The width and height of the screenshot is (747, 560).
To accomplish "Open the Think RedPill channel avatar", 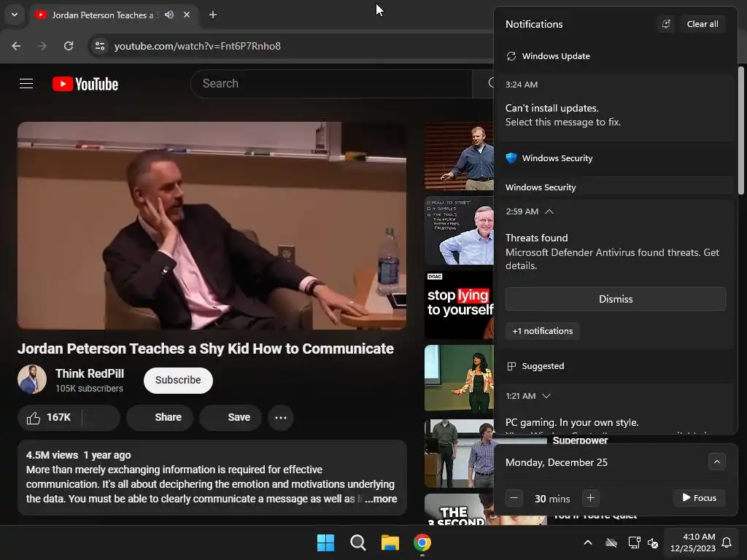I will [32, 379].
